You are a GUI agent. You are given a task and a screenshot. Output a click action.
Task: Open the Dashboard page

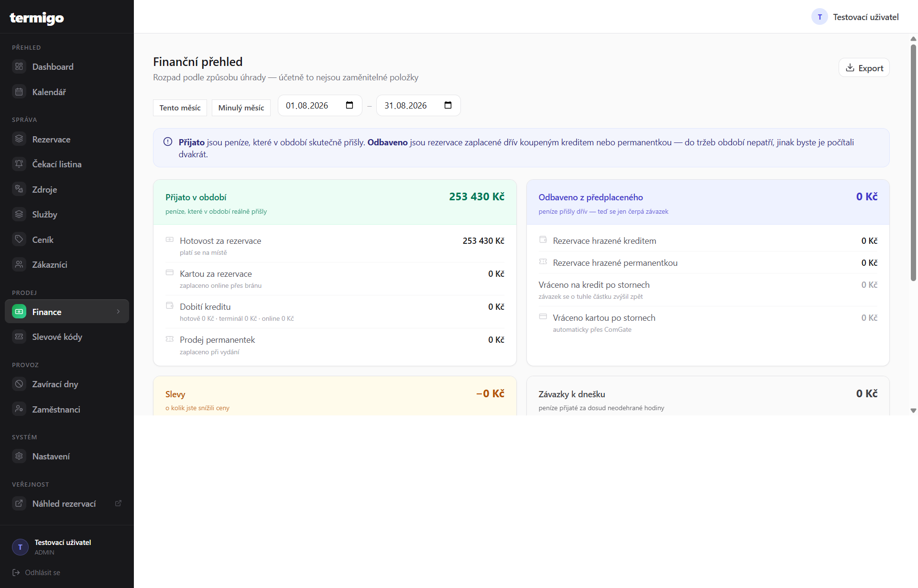(x=67, y=66)
